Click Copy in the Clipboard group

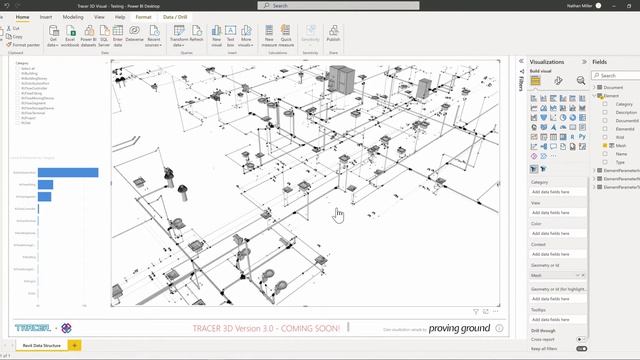[14, 36]
